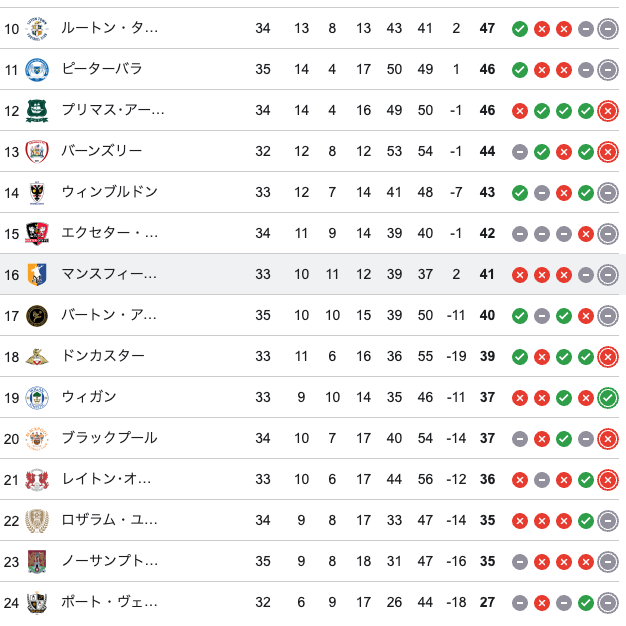Click the Luton Town club crest
The image size is (626, 626).
[x=37, y=28]
